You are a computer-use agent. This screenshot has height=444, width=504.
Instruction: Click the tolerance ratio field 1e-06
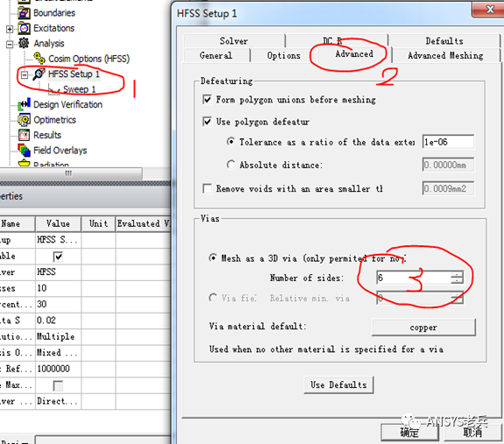click(x=448, y=142)
